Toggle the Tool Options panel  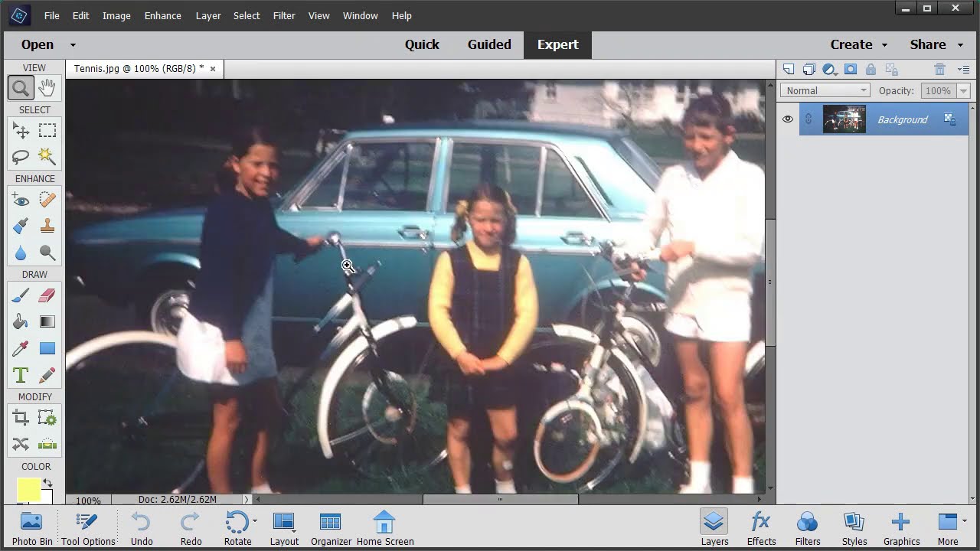pyautogui.click(x=88, y=527)
